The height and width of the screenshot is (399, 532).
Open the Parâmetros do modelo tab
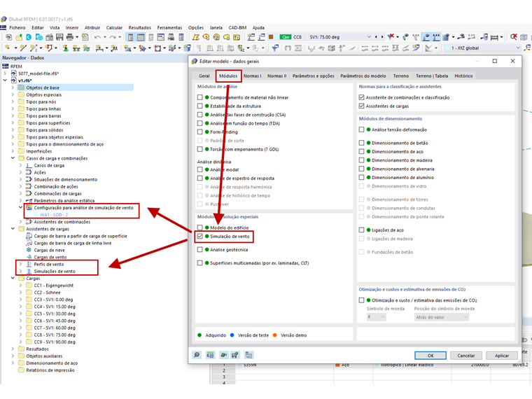click(363, 76)
